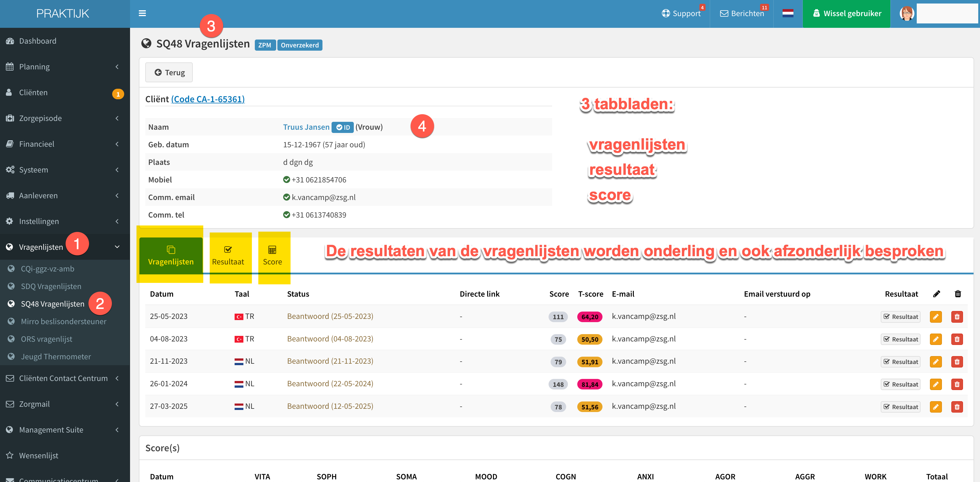Expand the Zorgepisode menu chevron
The image size is (980, 482).
(x=117, y=118)
